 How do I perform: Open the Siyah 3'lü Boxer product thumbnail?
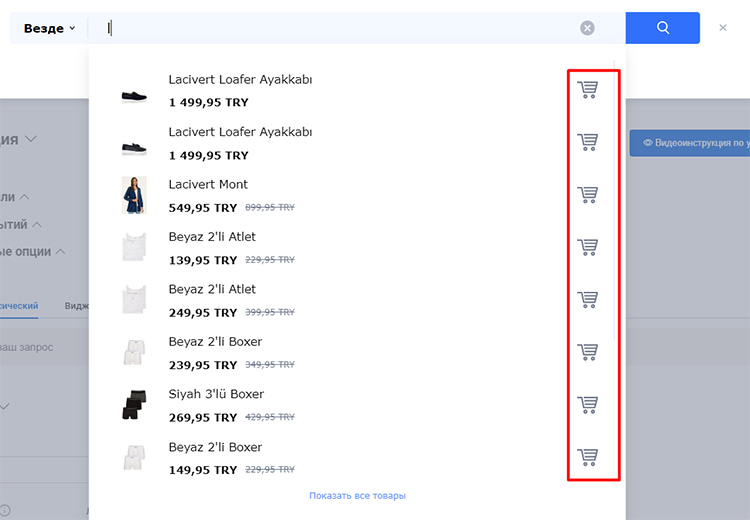pyautogui.click(x=134, y=405)
